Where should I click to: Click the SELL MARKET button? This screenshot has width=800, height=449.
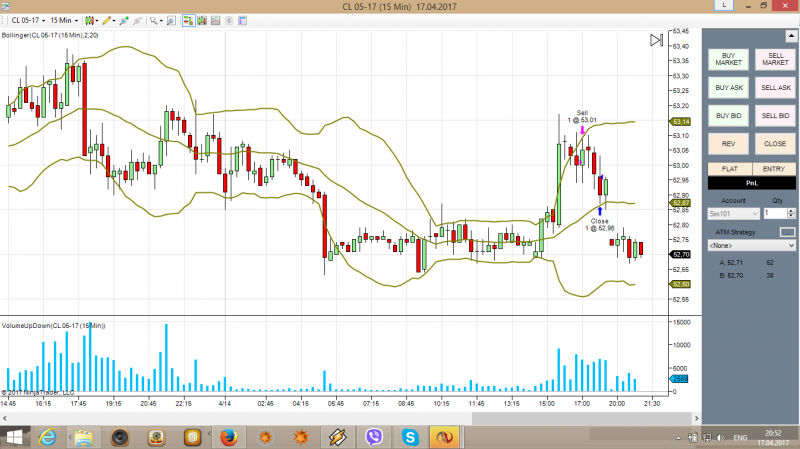pos(775,59)
